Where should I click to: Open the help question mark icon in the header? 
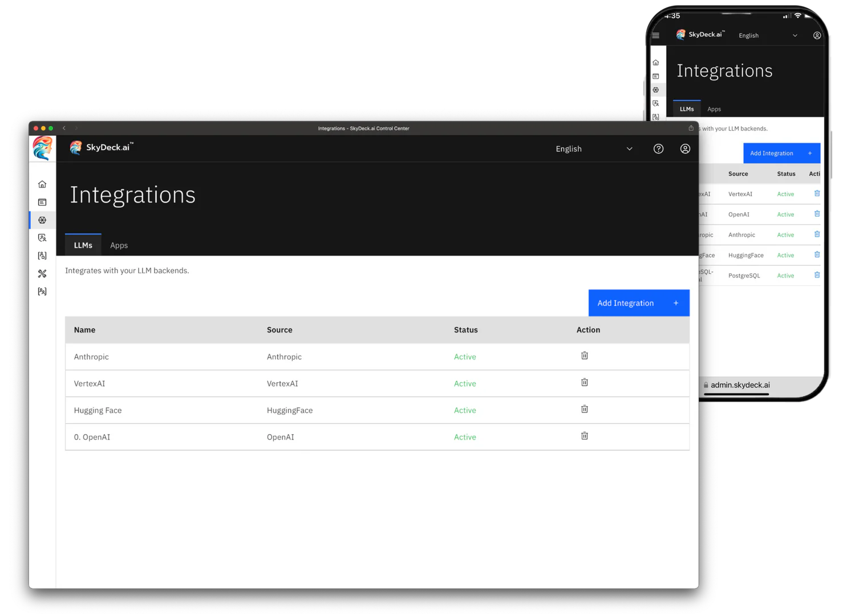click(658, 148)
